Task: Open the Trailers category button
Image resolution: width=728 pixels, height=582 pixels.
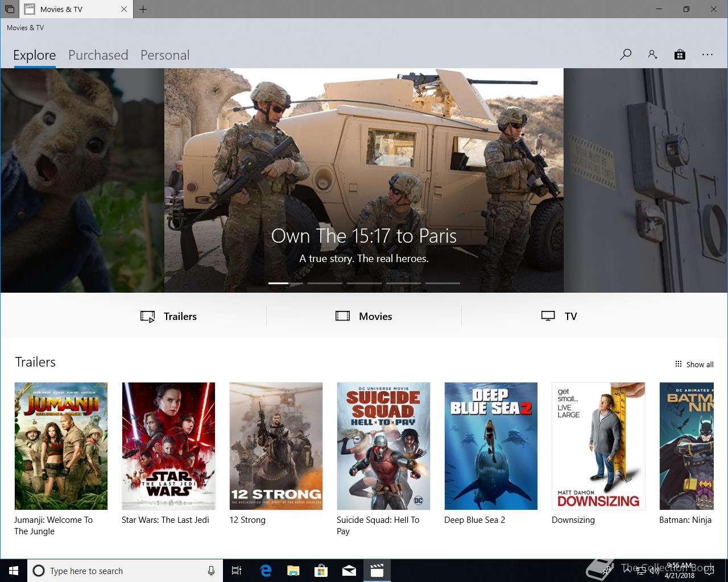Action: (x=168, y=317)
